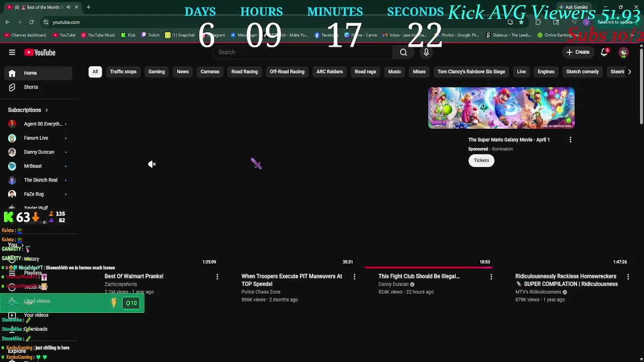Screen dimensions: 644x362
Task: Select the Music chip
Action: [x=394, y=72]
